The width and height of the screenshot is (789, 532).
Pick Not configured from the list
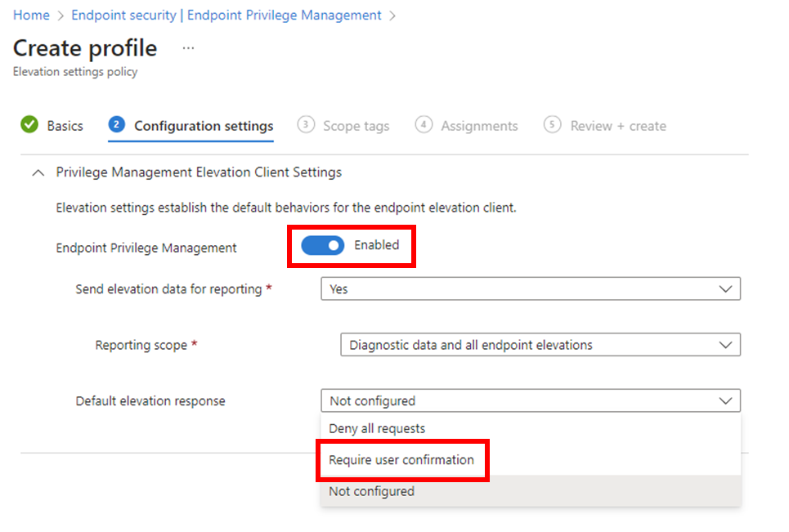372,491
